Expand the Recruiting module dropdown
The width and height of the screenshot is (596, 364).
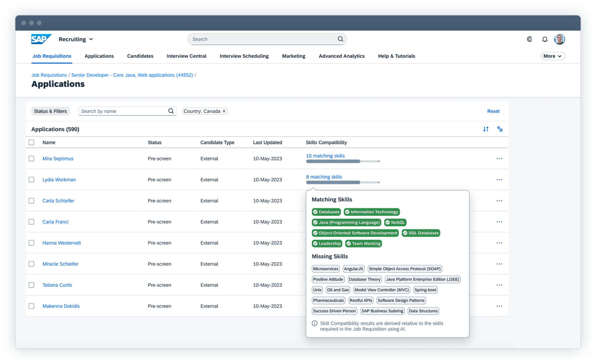point(76,39)
